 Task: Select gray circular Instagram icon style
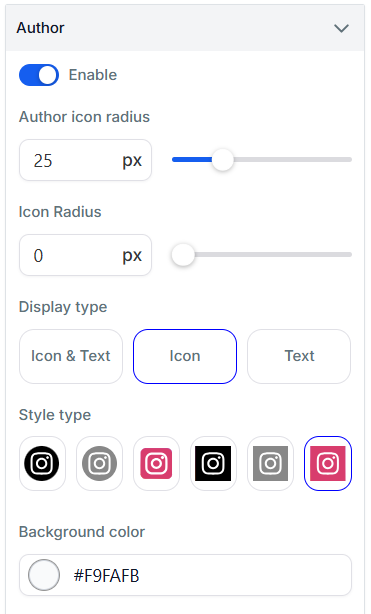[x=99, y=463]
